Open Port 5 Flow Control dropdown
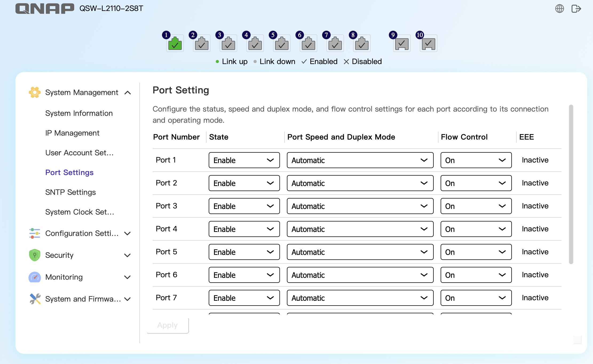 476,252
